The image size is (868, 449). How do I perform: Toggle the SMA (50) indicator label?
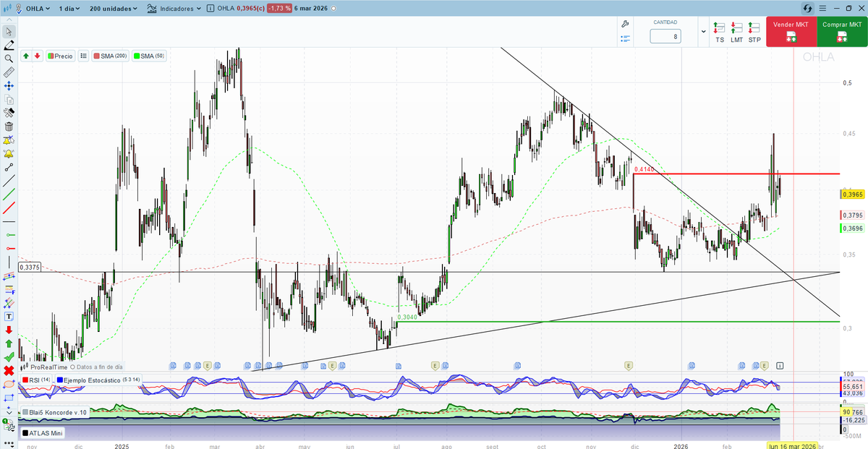(150, 56)
